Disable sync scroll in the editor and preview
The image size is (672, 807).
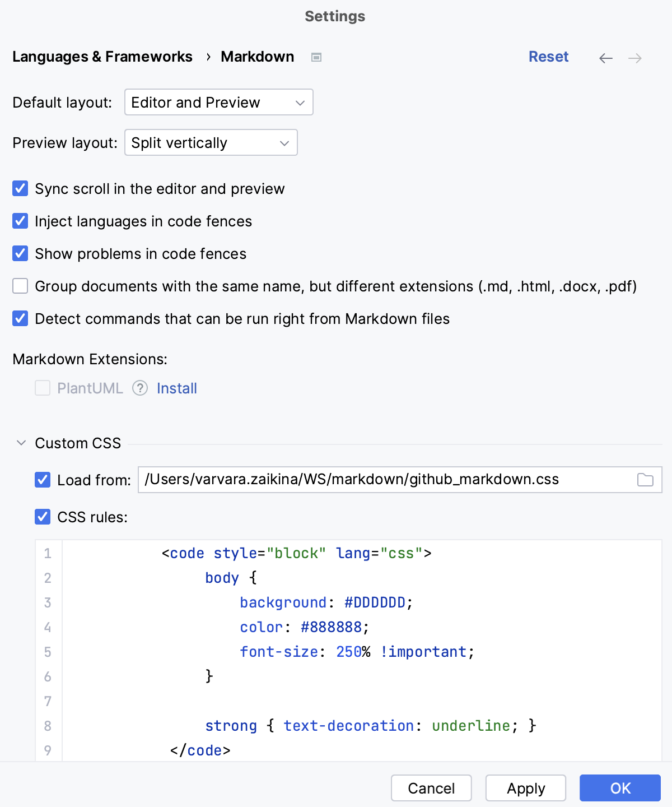coord(20,189)
